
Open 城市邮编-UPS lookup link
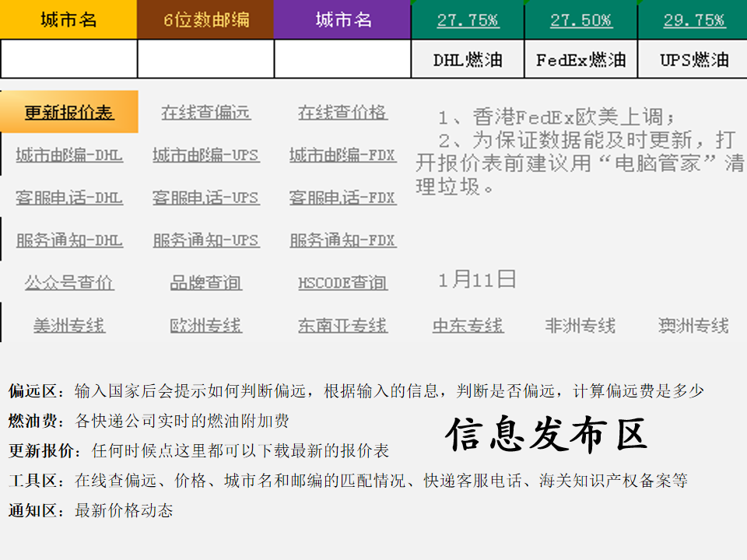205,155
